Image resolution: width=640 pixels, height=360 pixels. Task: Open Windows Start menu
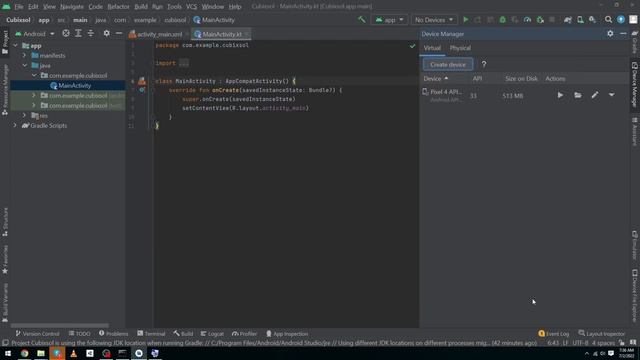8,353
